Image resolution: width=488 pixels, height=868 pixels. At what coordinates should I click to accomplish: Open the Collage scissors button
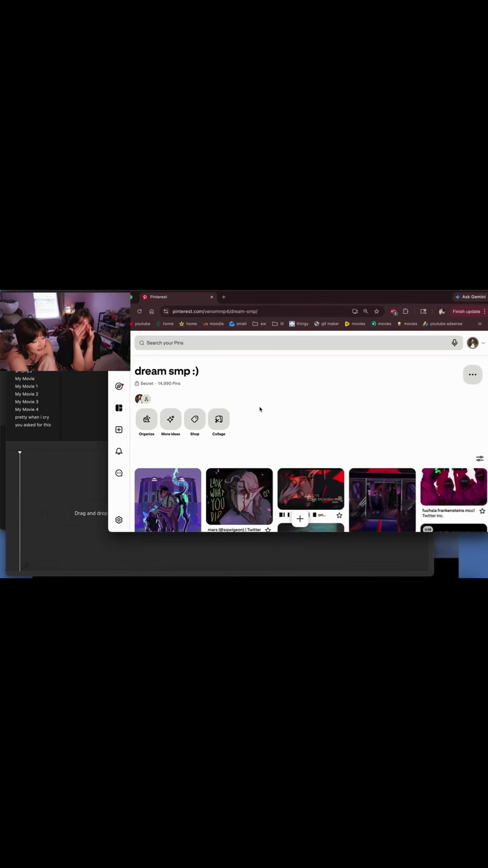click(219, 419)
